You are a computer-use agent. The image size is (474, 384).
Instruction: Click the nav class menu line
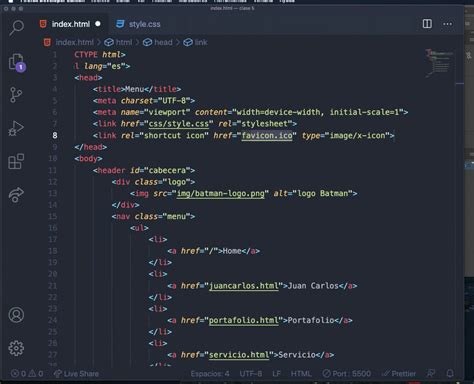coord(153,217)
